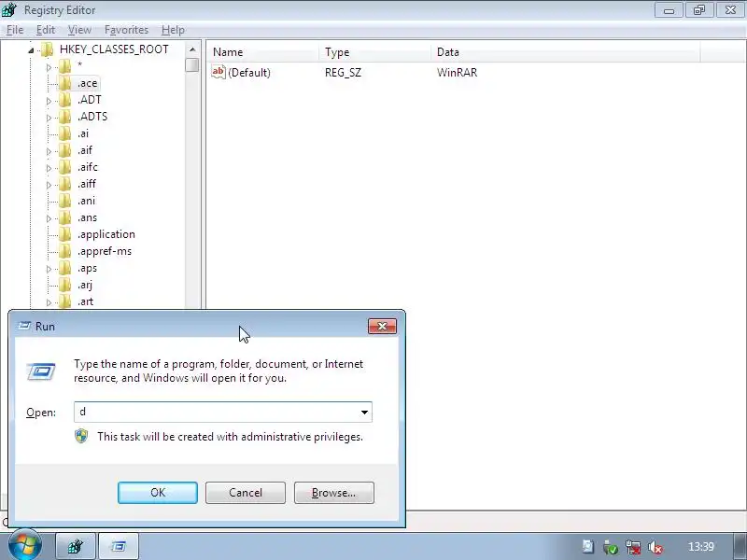Select the HKEY_CLASSES_ROOT folder icon
Viewport: 747px width, 560px height.
(48, 49)
